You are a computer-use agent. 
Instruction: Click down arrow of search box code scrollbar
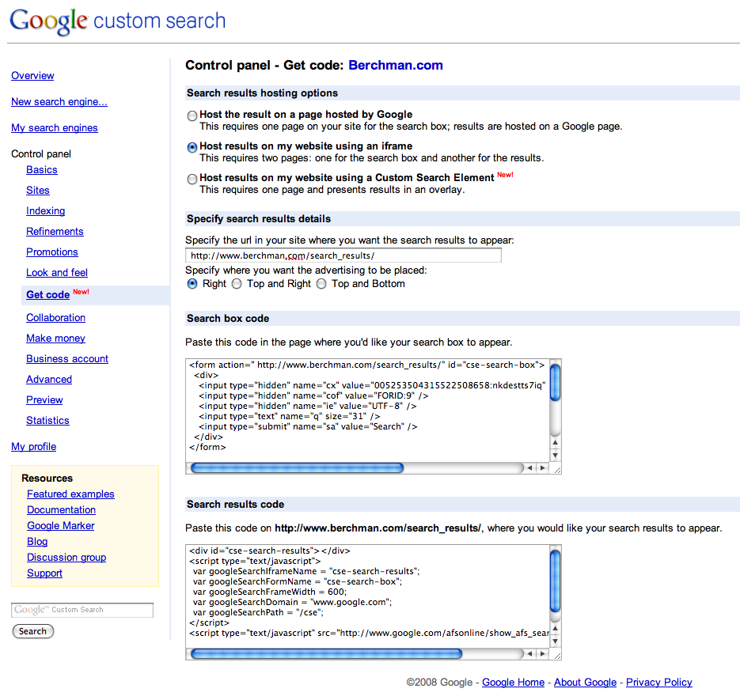(555, 455)
